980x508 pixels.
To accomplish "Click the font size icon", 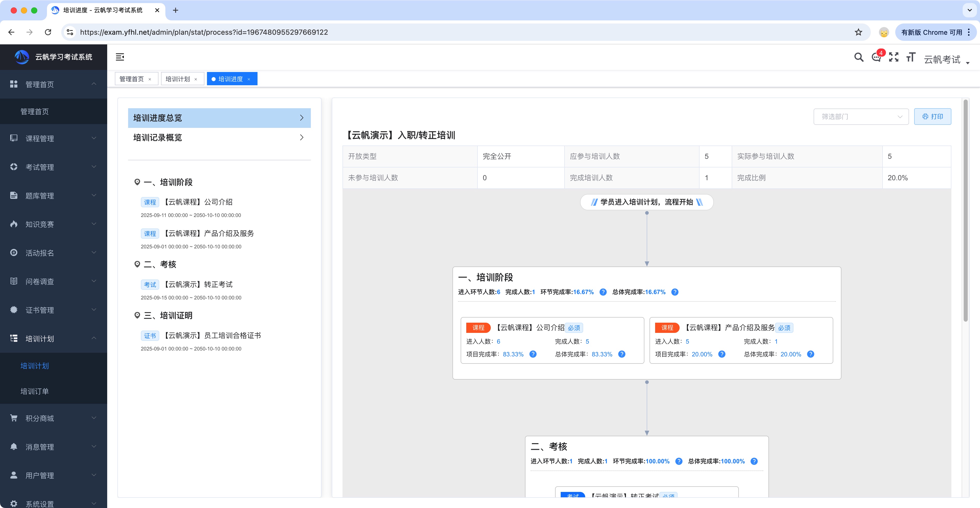I will tap(911, 57).
